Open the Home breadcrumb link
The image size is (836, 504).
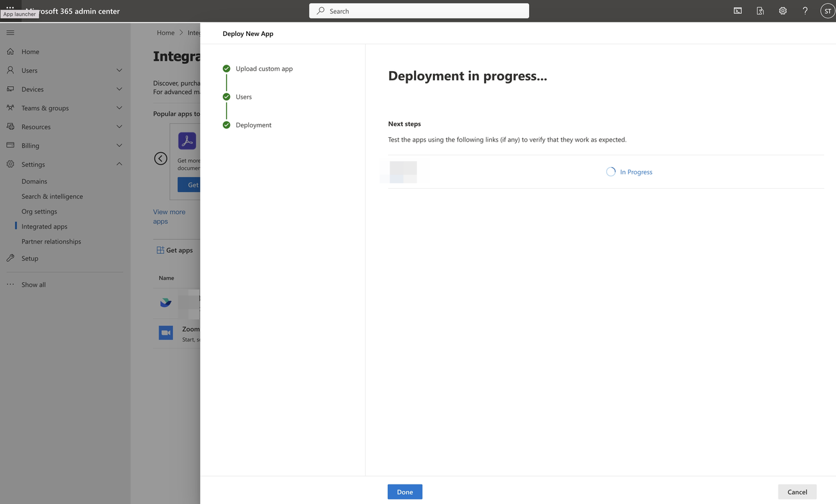coord(166,33)
